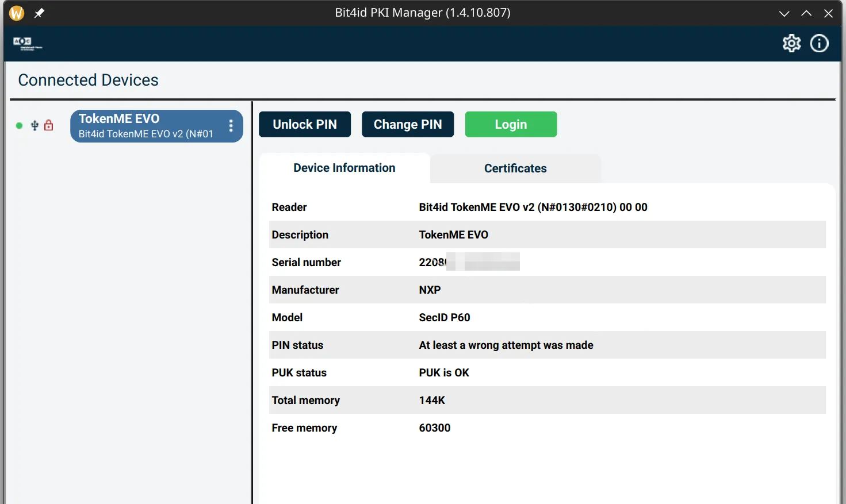Click the 'Total memory' label
The image size is (846, 504).
305,400
